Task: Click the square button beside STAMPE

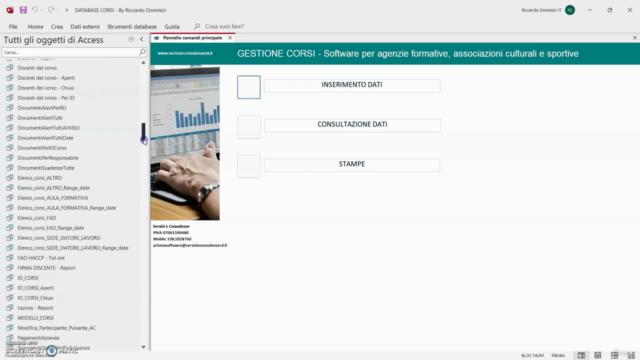Action: tap(249, 166)
